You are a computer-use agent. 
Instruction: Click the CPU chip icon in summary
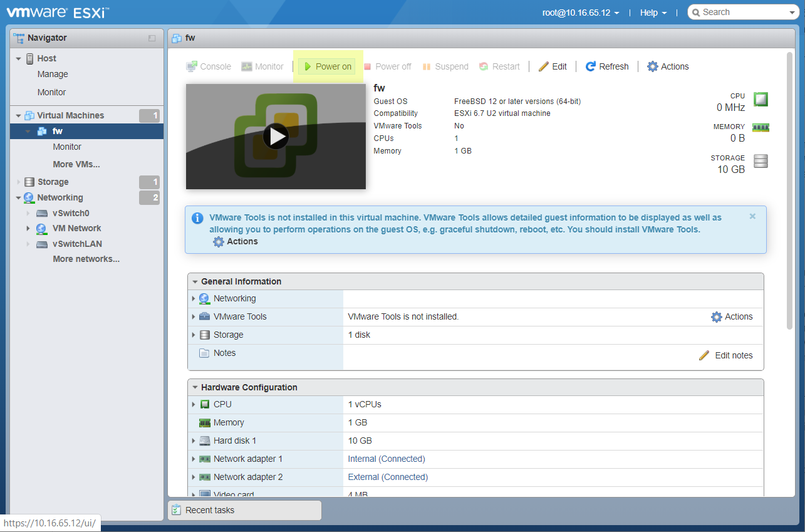761,99
